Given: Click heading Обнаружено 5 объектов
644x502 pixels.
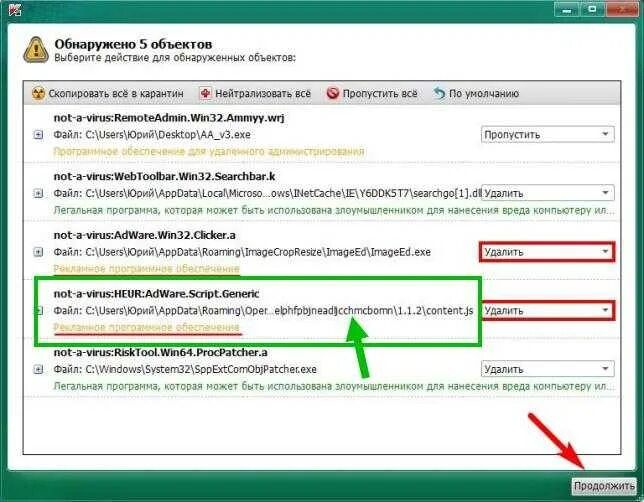Looking at the screenshot, I should [133, 44].
